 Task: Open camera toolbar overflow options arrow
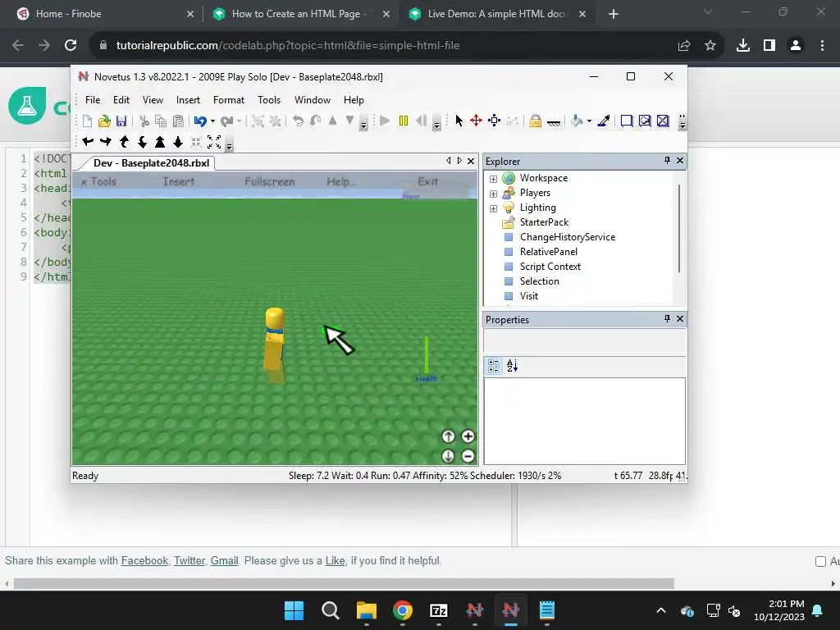[x=230, y=146]
